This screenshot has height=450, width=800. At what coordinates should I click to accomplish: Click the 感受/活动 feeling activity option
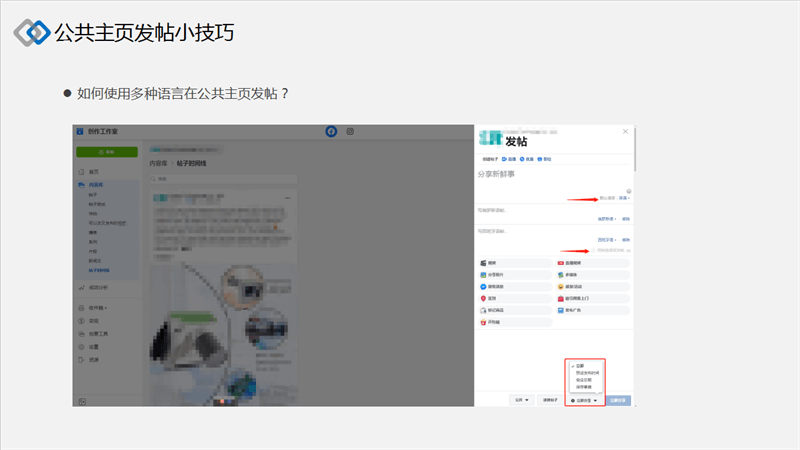click(593, 287)
